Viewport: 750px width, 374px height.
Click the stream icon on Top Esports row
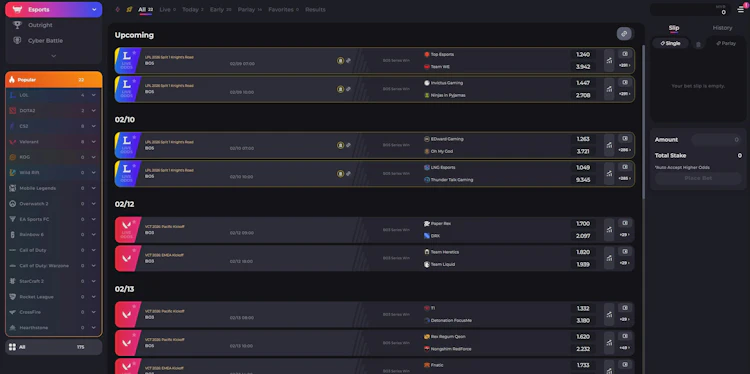pyautogui.click(x=625, y=54)
